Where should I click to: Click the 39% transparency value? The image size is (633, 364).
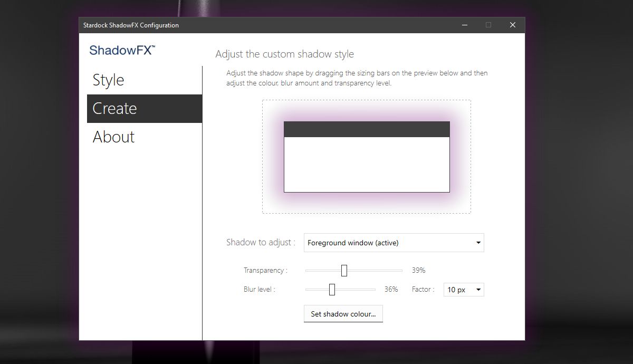tap(418, 271)
